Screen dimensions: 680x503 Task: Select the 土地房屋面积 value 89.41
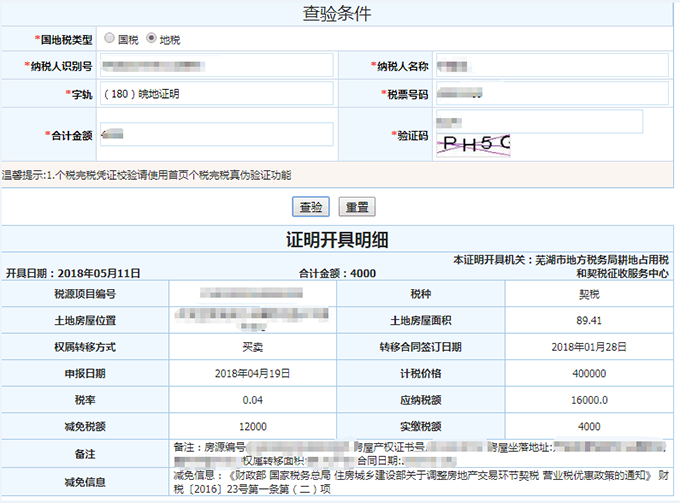point(588,321)
